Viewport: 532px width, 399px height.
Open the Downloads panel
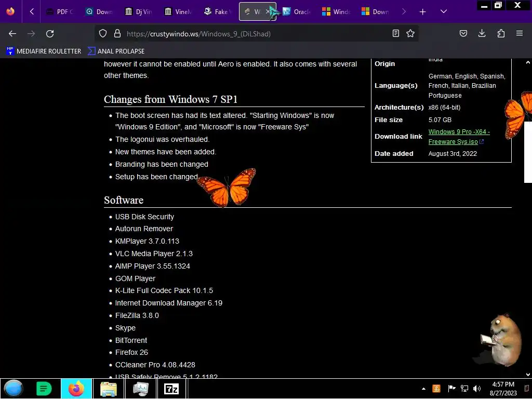point(482,33)
